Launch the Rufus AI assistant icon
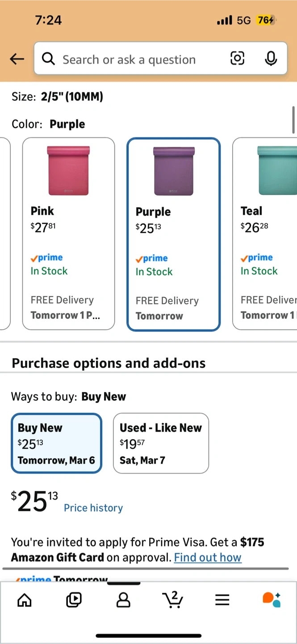 pos(271,600)
